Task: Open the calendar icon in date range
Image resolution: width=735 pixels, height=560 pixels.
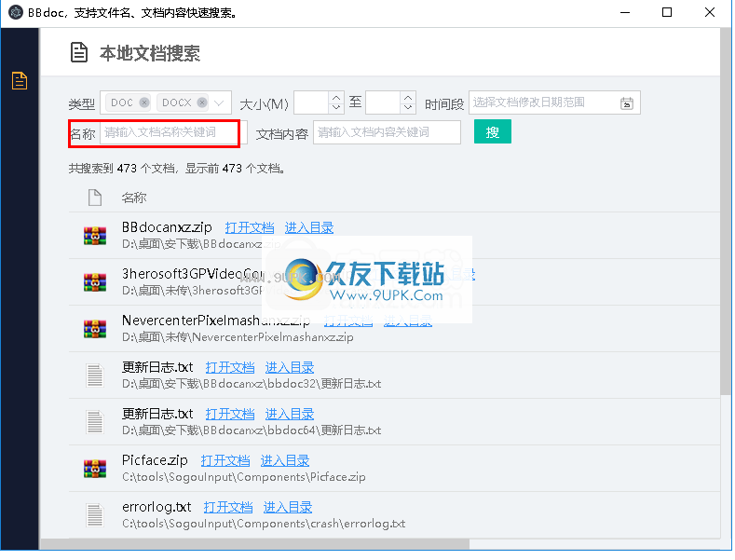Action: tap(627, 103)
